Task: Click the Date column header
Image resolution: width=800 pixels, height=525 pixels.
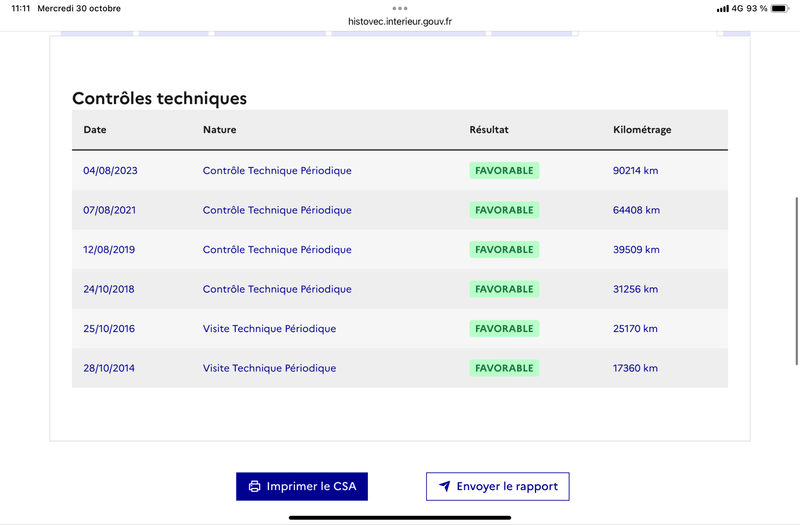Action: pyautogui.click(x=95, y=130)
